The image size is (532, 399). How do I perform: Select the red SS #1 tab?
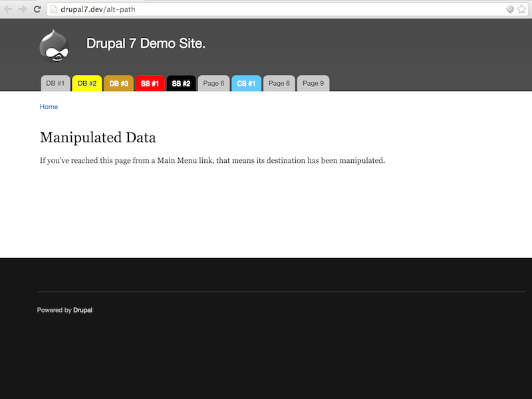(x=149, y=83)
